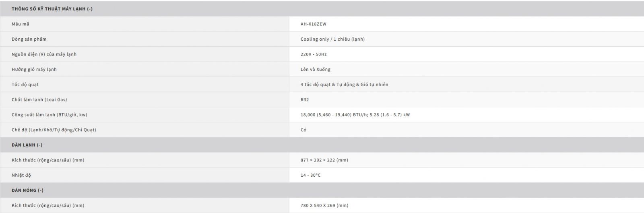This screenshot has height=213, width=644.
Task: Click the Nguồn điện (V) của máy lạnh label
Action: click(x=44, y=54)
